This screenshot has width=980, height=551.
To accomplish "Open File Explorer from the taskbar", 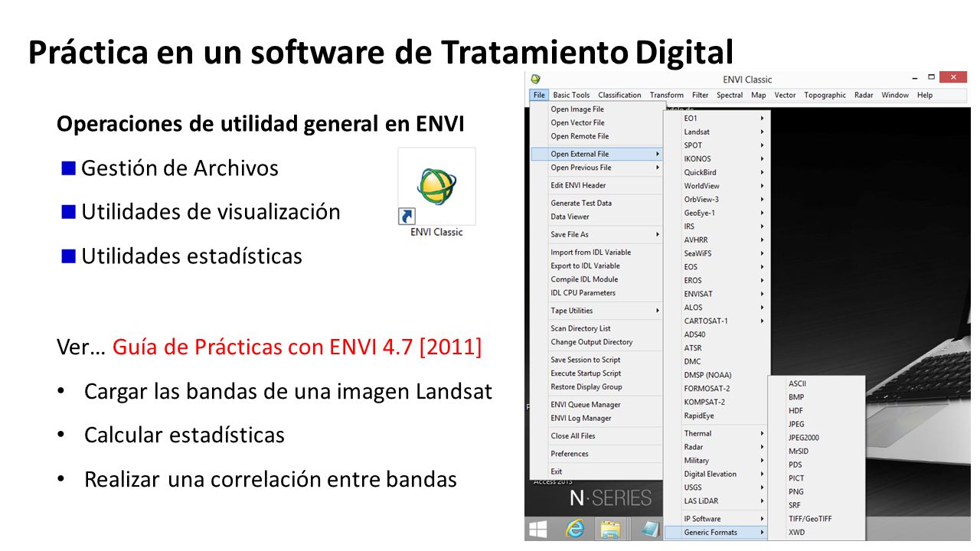I will pyautogui.click(x=610, y=529).
